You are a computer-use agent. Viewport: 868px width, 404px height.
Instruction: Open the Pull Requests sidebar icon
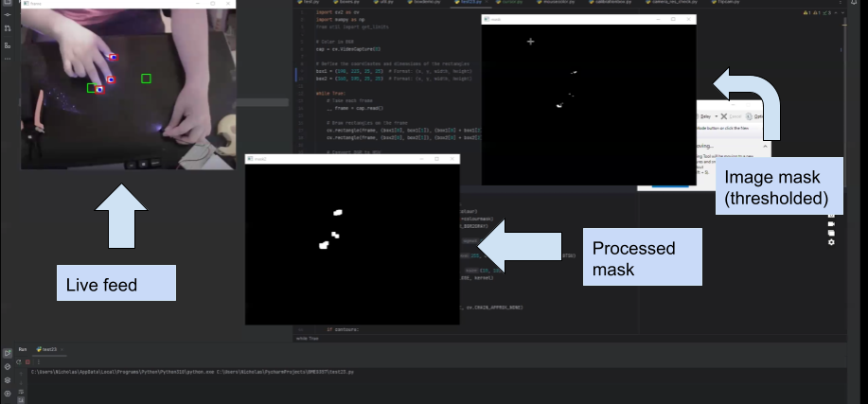click(8, 28)
